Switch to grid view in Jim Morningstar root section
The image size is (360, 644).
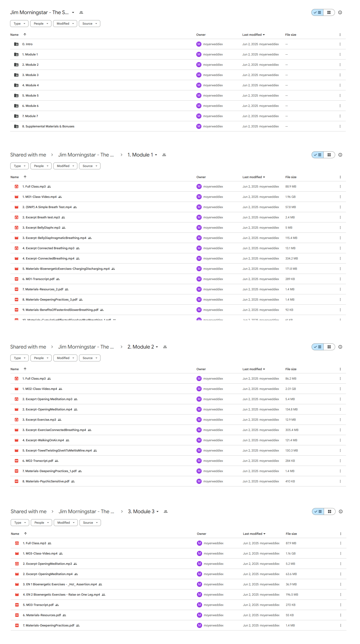[329, 12]
